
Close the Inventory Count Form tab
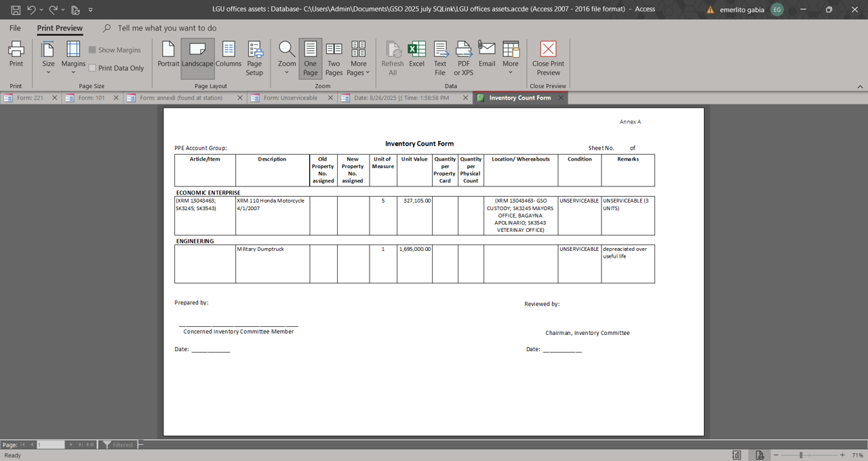(561, 98)
